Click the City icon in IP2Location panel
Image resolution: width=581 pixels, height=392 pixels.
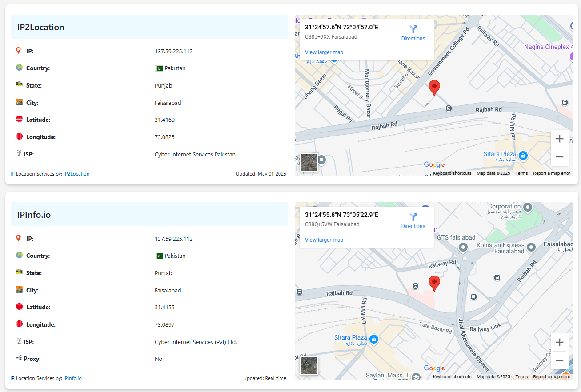pyautogui.click(x=19, y=102)
